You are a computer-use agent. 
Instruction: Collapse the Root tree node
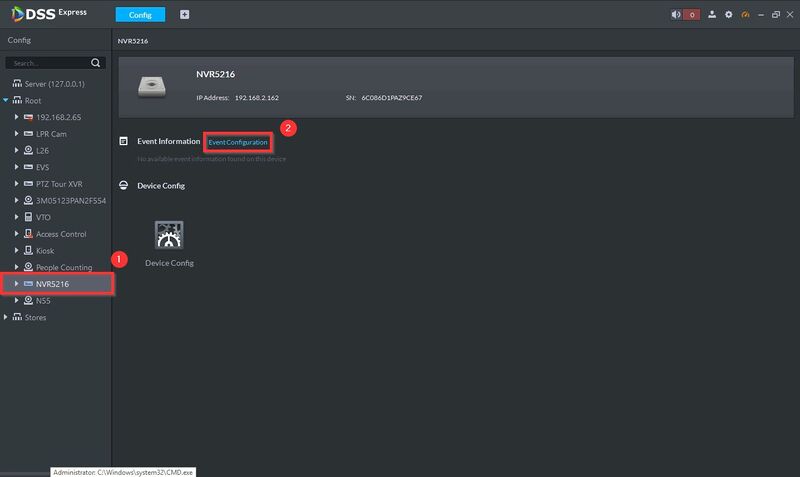pos(6,101)
